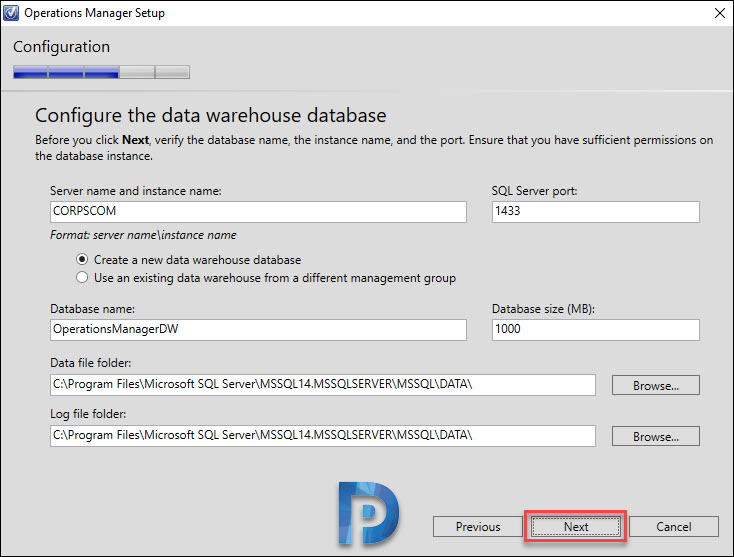
Task: Click the Data file folder path field
Action: [x=323, y=385]
